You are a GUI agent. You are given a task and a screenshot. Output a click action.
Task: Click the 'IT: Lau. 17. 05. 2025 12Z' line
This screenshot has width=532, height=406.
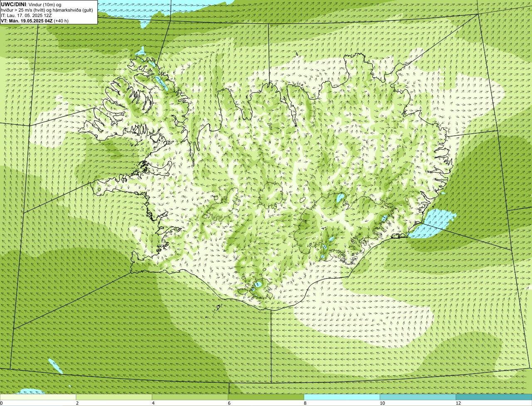tap(26, 15)
